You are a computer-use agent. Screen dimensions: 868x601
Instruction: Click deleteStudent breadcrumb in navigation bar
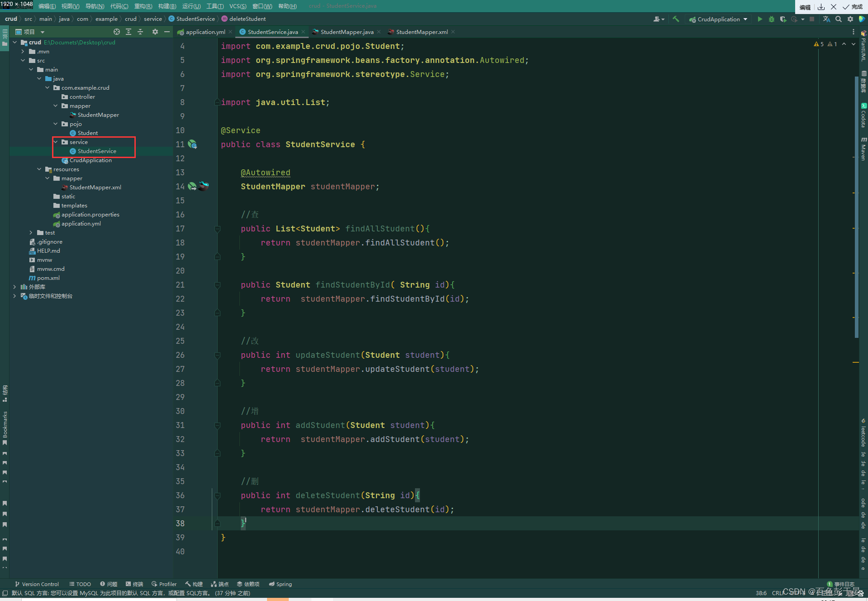[243, 19]
